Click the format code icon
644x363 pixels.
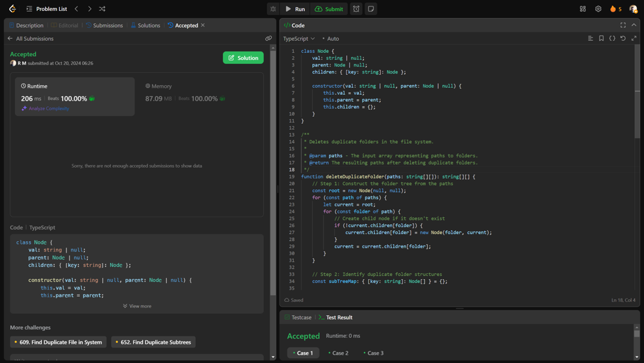(591, 39)
